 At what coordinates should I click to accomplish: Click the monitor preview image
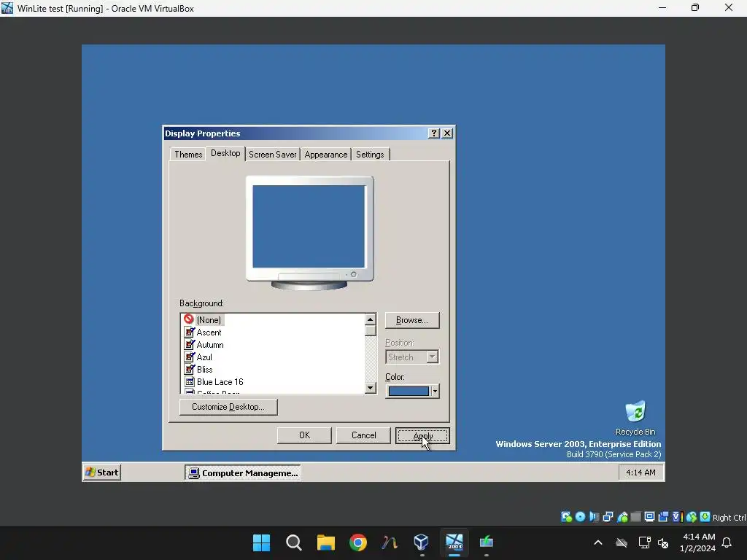pos(309,233)
